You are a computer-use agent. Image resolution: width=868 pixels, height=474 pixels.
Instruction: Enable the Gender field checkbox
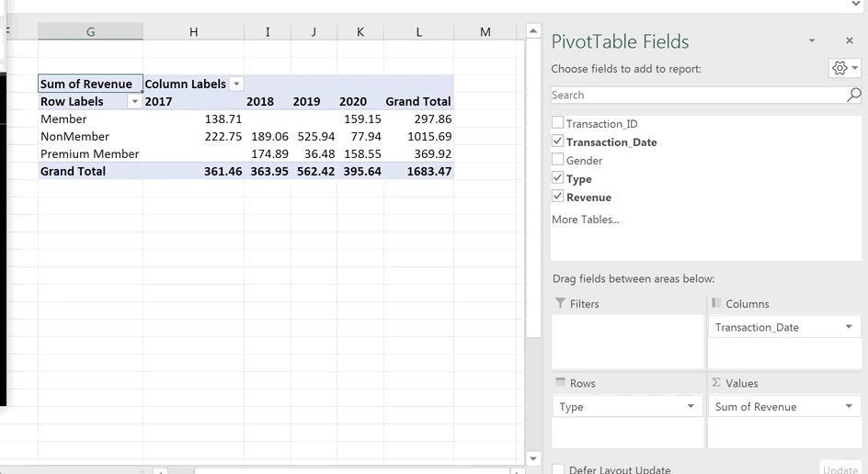tap(557, 161)
